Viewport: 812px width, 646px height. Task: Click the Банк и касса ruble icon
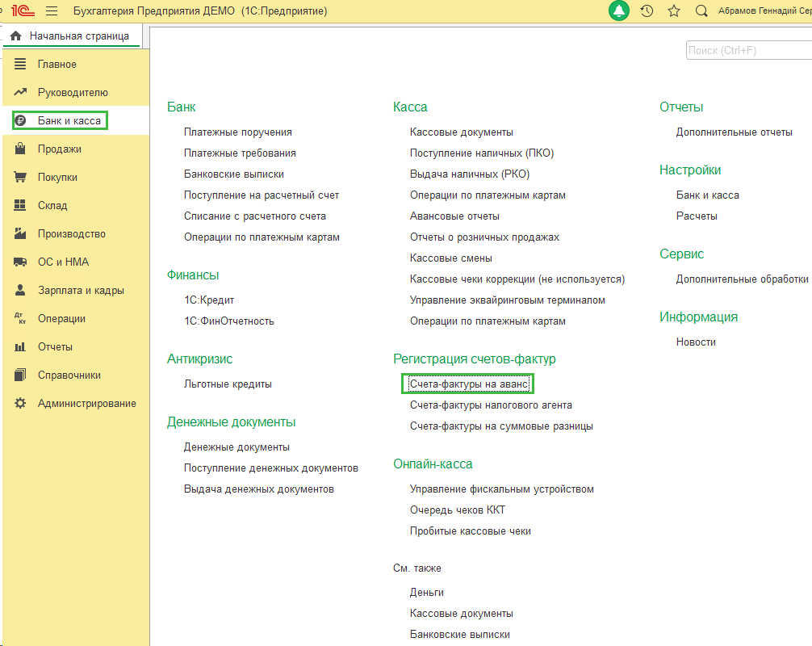[x=20, y=120]
